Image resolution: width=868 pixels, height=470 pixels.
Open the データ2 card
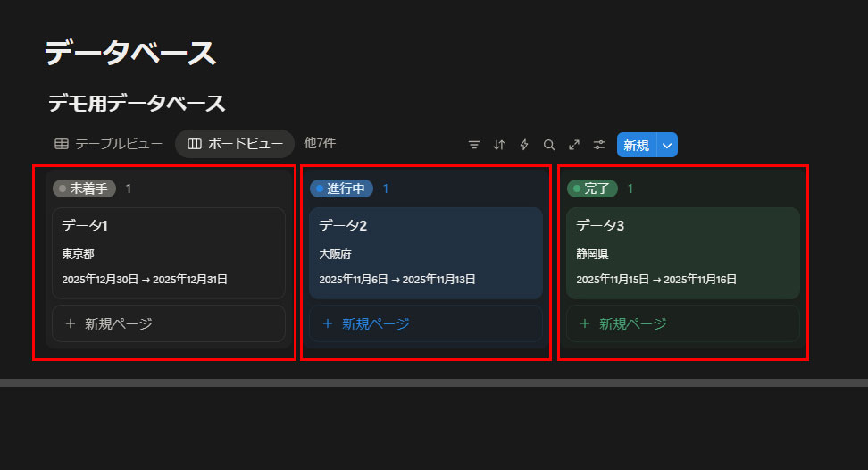coord(425,253)
